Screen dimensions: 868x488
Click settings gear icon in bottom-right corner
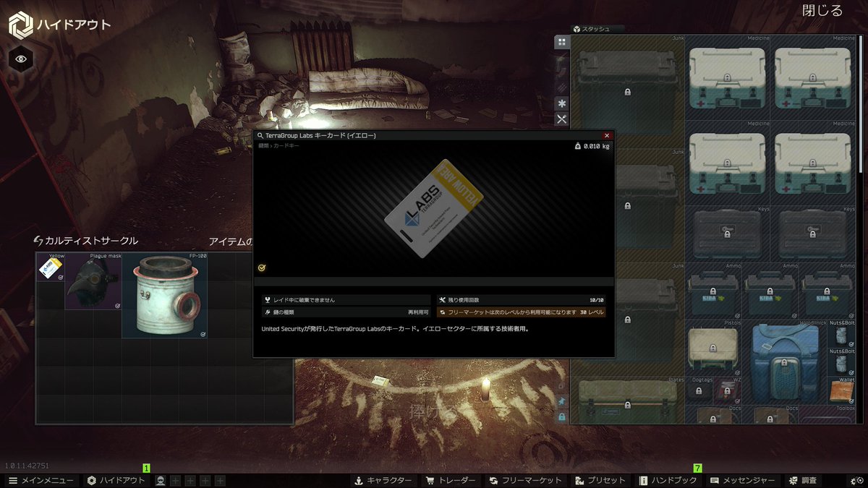(x=856, y=481)
